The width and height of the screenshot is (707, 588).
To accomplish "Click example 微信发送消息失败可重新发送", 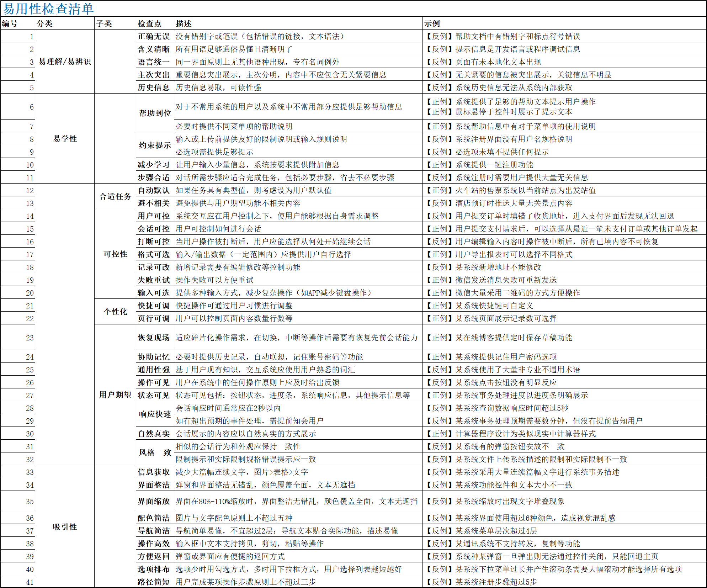I will tap(506, 280).
